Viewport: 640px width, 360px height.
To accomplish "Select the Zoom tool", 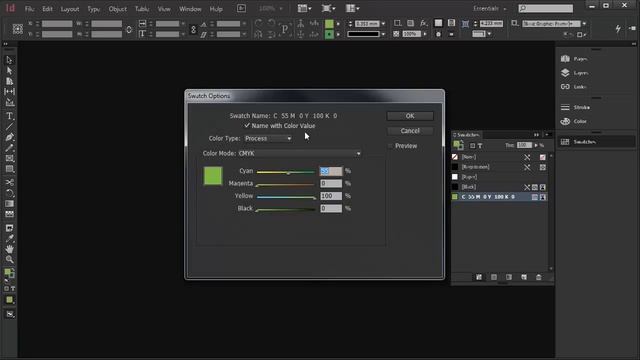I will [9, 260].
